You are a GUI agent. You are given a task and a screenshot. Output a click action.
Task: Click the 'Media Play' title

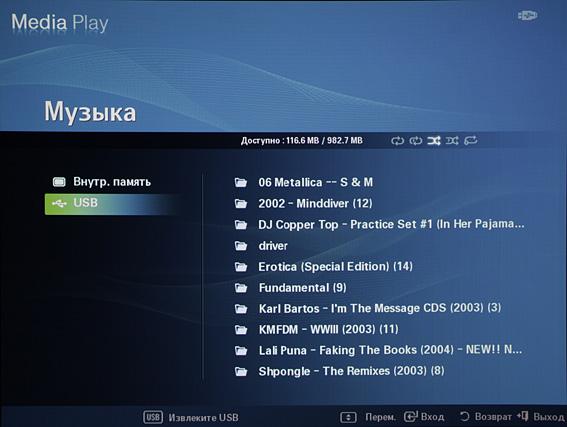tap(60, 22)
